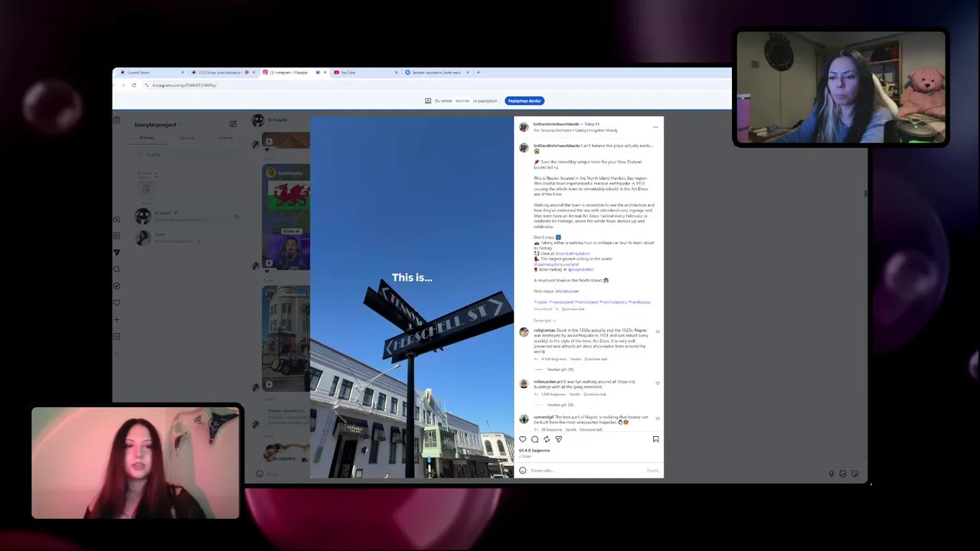Save post with bookmark icon
The width and height of the screenshot is (980, 551).
click(655, 439)
